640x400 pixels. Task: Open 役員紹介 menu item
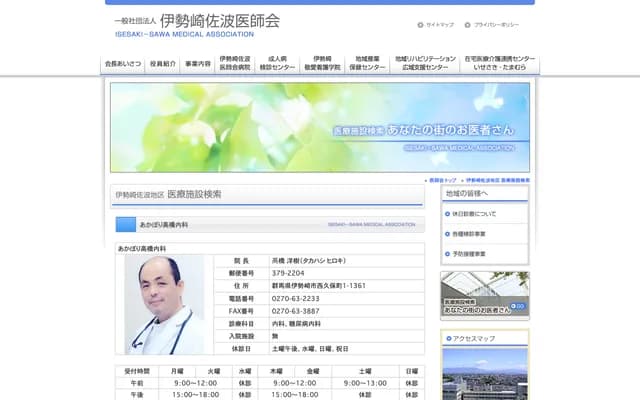[162, 64]
